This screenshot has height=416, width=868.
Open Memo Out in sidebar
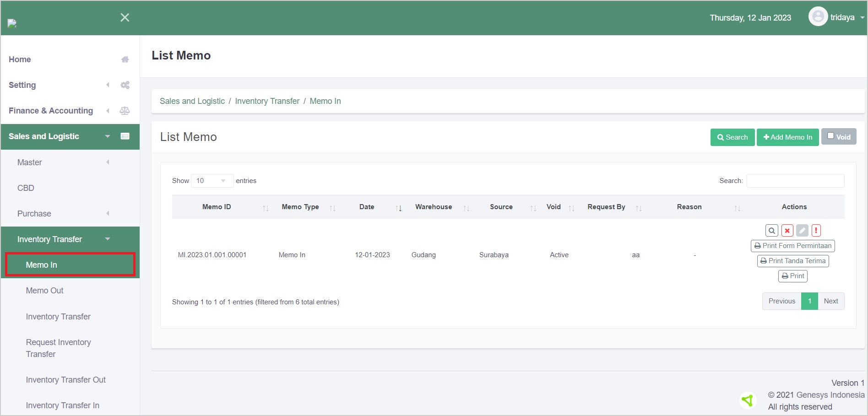tap(44, 291)
